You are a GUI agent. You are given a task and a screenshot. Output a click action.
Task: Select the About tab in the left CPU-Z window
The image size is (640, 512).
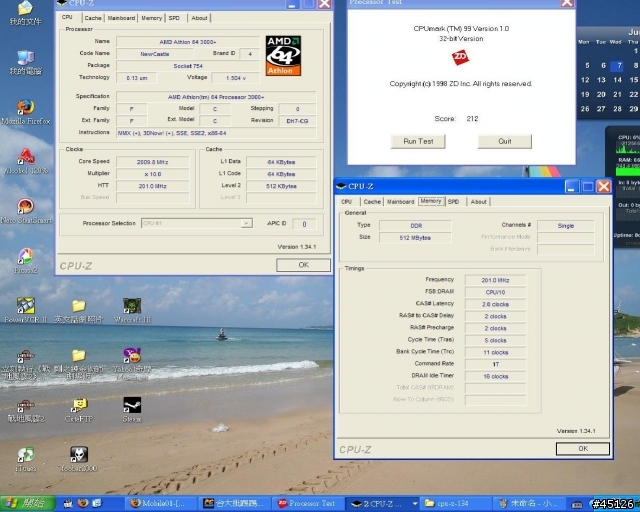(199, 18)
